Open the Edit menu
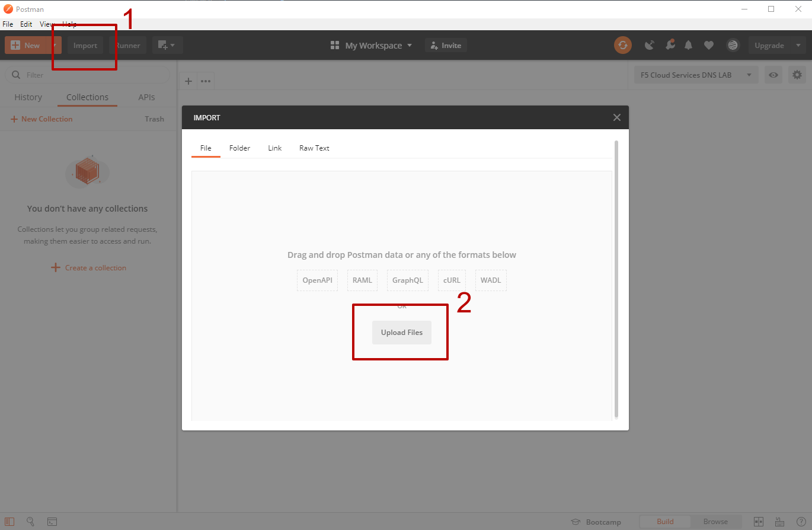The image size is (812, 530). click(x=26, y=24)
